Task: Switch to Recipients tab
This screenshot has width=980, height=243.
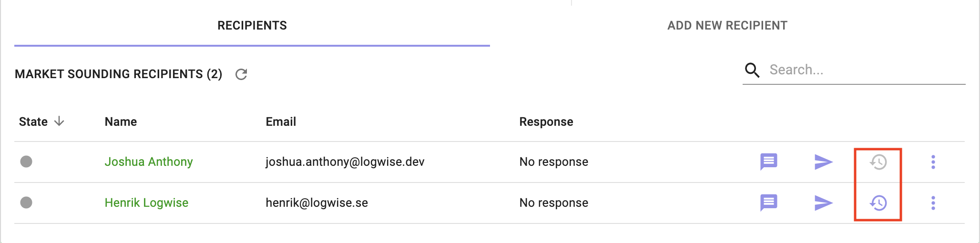Action: (x=252, y=26)
